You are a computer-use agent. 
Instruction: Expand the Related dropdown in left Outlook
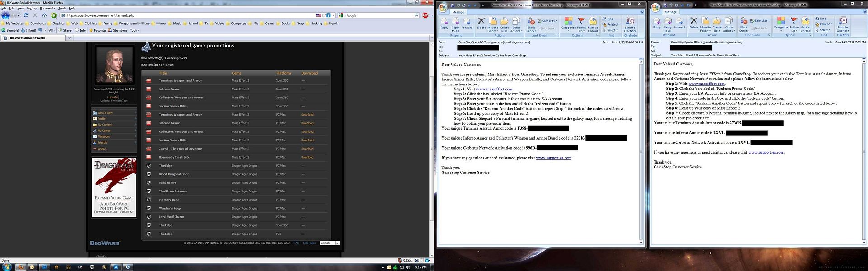tap(611, 24)
